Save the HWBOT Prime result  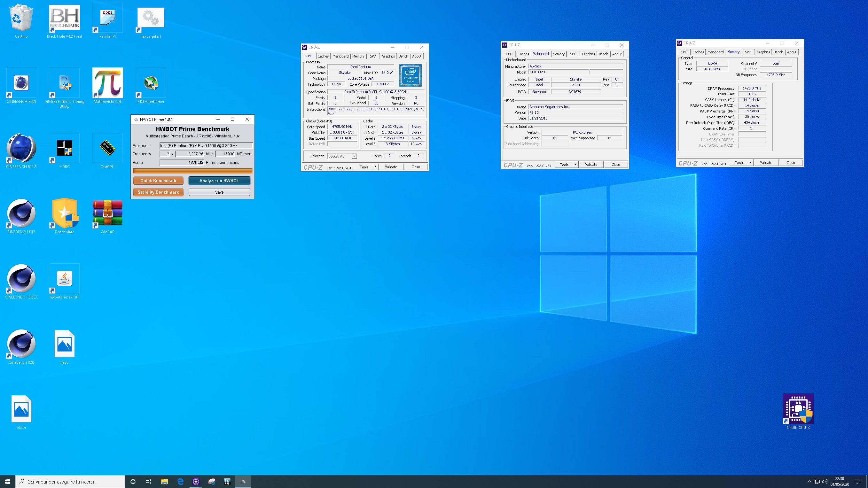point(219,192)
